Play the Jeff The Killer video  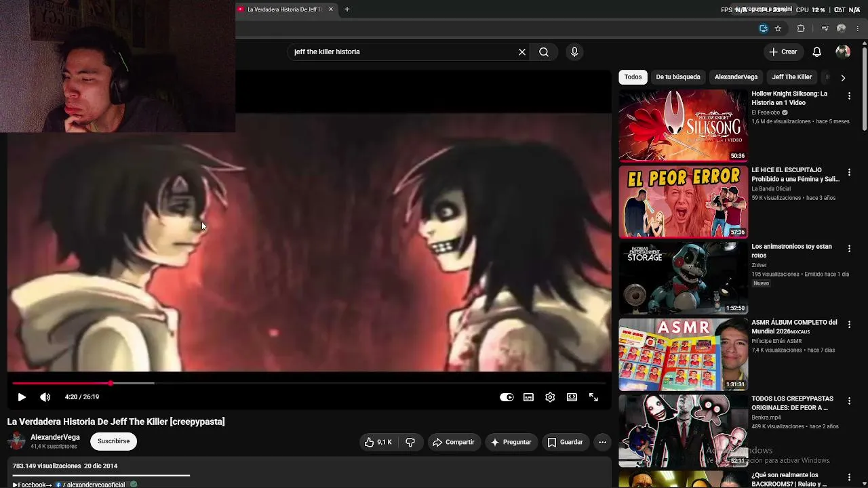point(22,397)
